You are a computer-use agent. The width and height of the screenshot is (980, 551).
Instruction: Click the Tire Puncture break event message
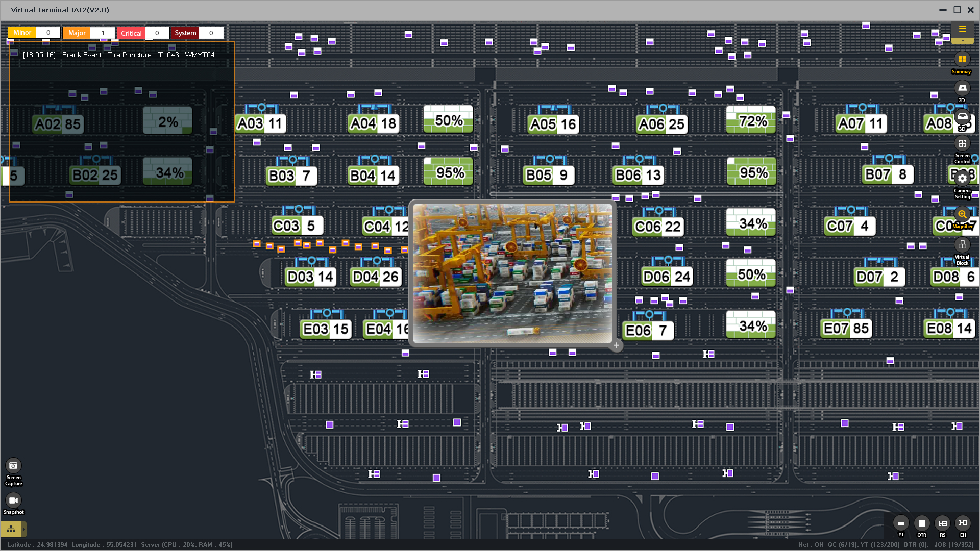tap(118, 55)
